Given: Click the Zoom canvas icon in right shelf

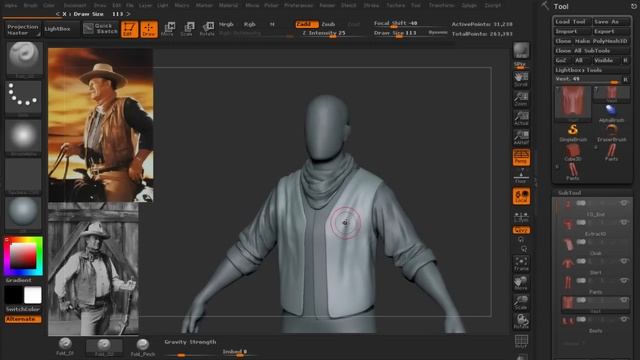Looking at the screenshot, I should 521,99.
